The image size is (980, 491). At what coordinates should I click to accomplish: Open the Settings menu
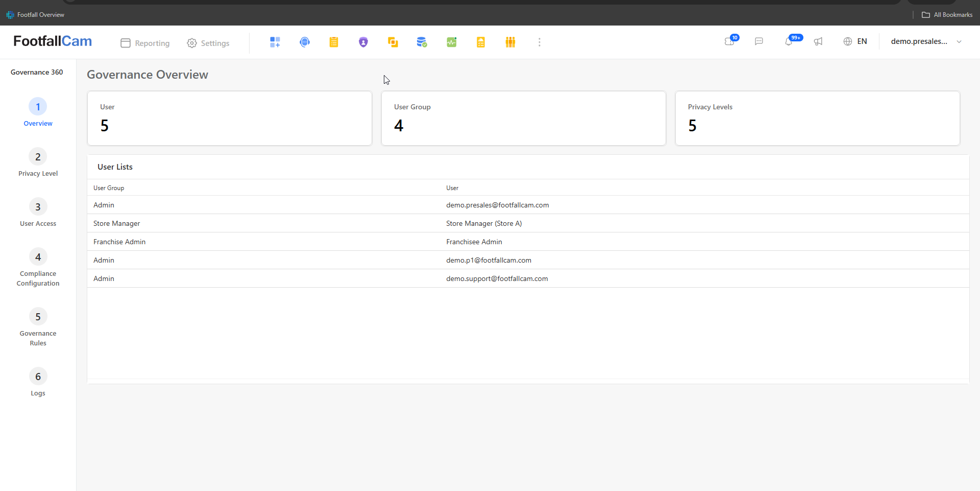(208, 43)
